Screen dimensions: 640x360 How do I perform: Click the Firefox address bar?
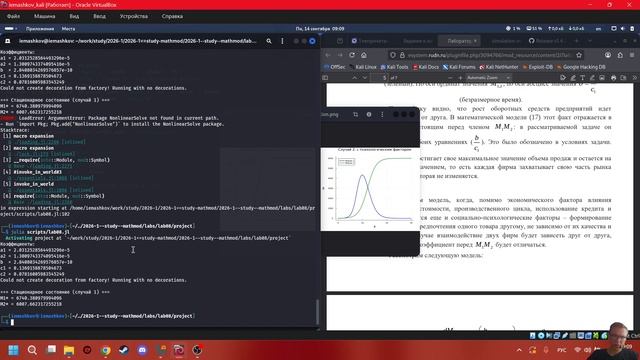tap(486, 55)
